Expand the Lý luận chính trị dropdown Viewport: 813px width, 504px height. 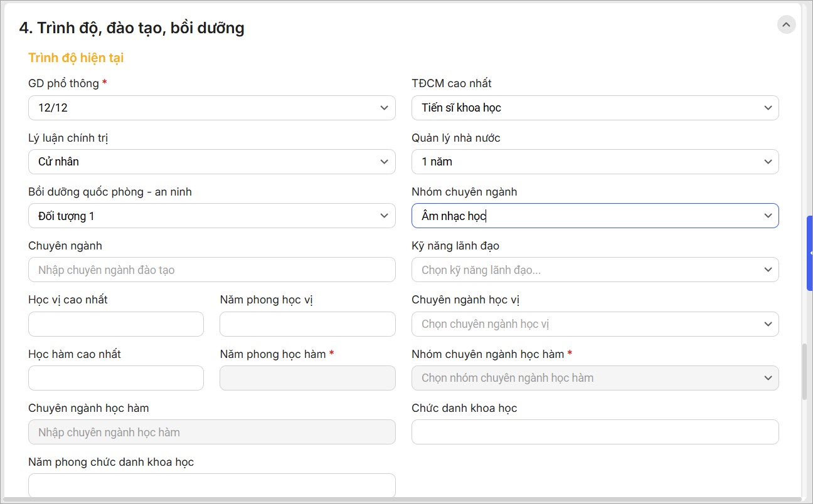point(211,162)
